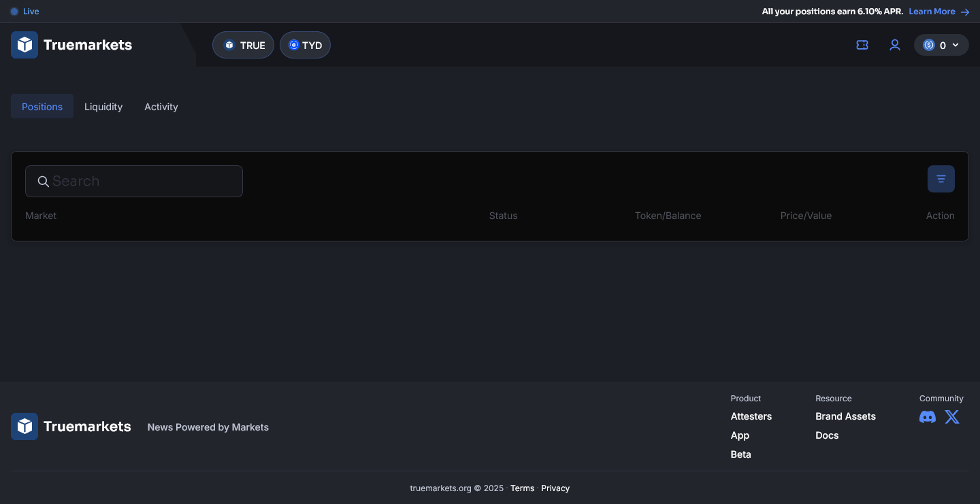Click the USDC coin icon in the balance pill
Image resolution: width=980 pixels, height=504 pixels.
point(929,44)
